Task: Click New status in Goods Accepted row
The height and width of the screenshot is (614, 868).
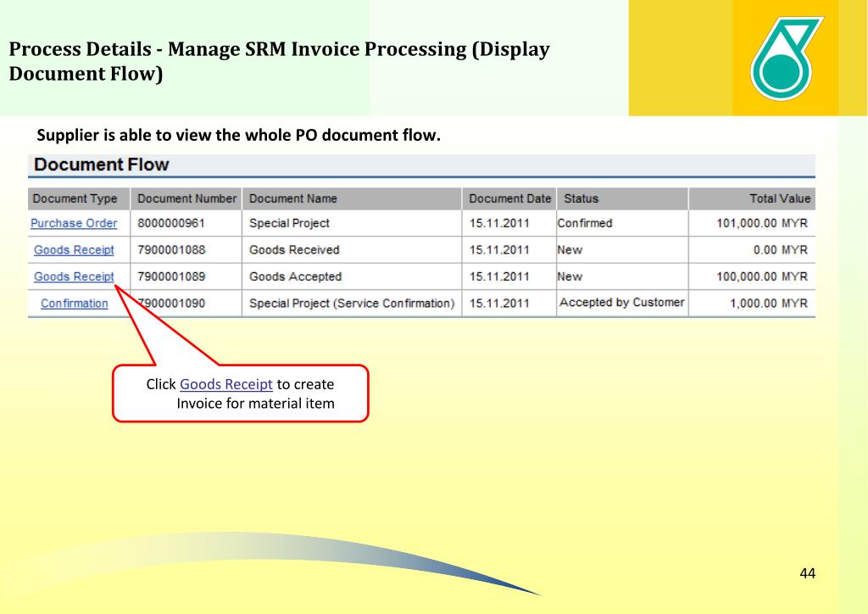Action: coord(570,276)
